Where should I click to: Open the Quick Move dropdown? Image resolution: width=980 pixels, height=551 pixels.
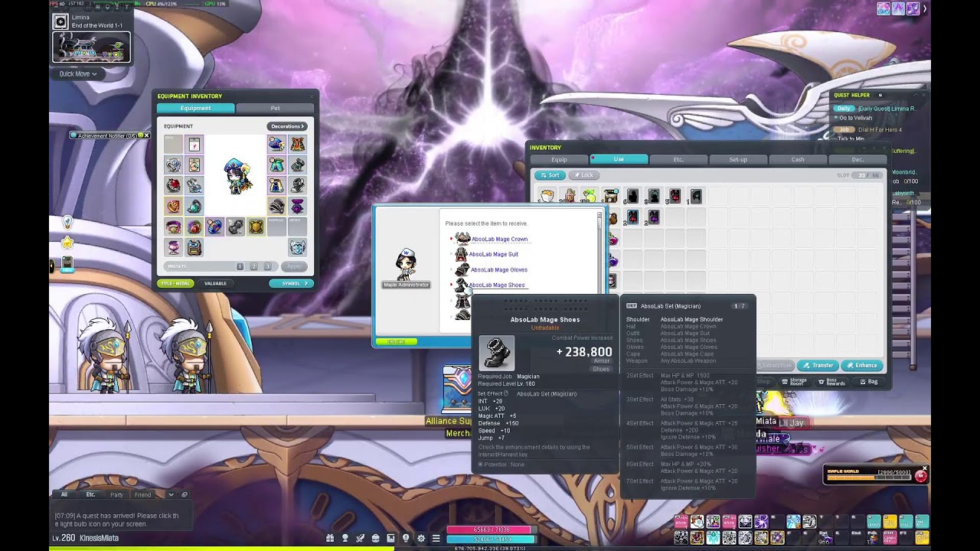(x=78, y=74)
